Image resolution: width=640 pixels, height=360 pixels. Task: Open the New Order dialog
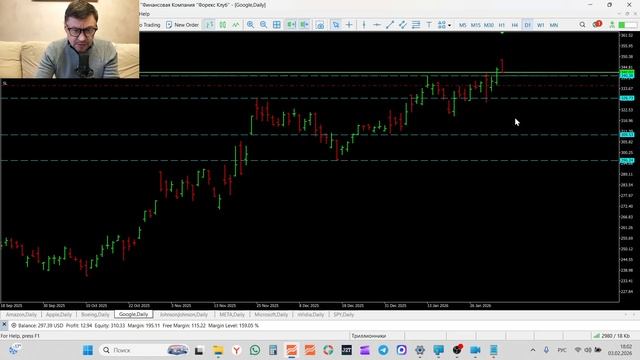click(x=182, y=25)
